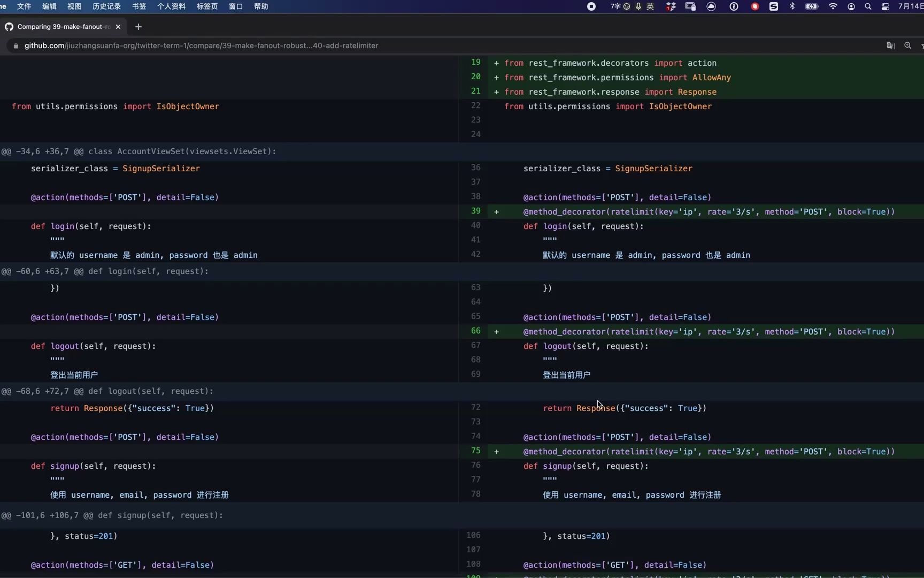Click line number 19 in diff
Screen dimensions: 924x578
pyautogui.click(x=475, y=62)
